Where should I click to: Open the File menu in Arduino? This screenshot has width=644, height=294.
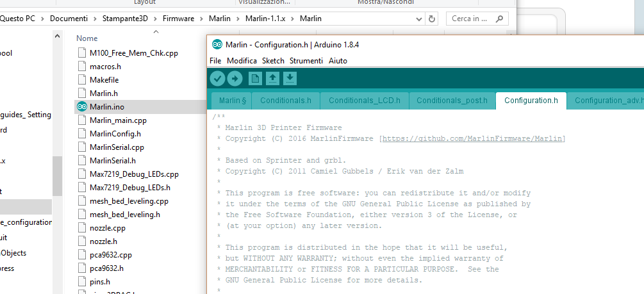[215, 61]
